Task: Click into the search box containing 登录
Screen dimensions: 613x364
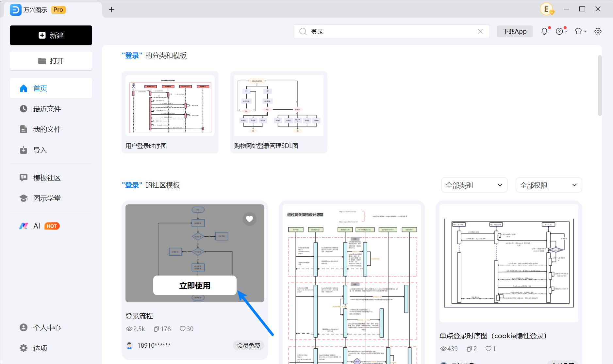Action: click(x=391, y=31)
